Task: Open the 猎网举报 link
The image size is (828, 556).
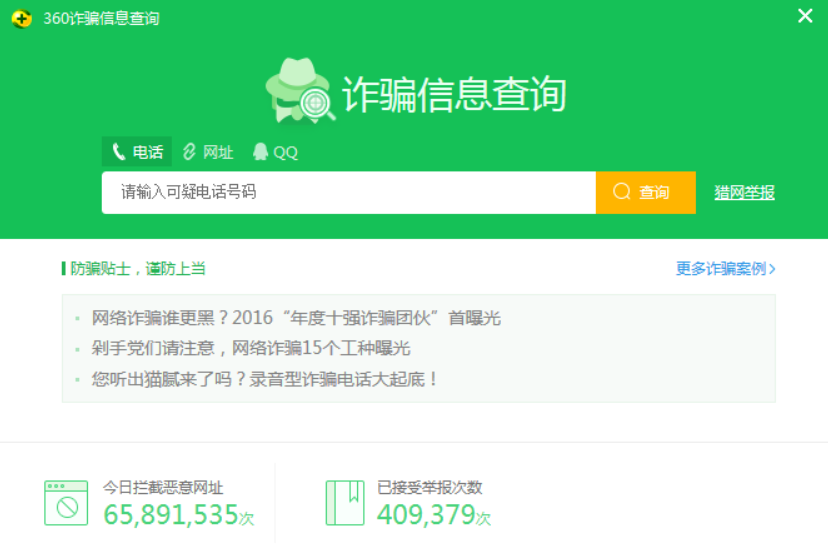Action: (x=744, y=193)
